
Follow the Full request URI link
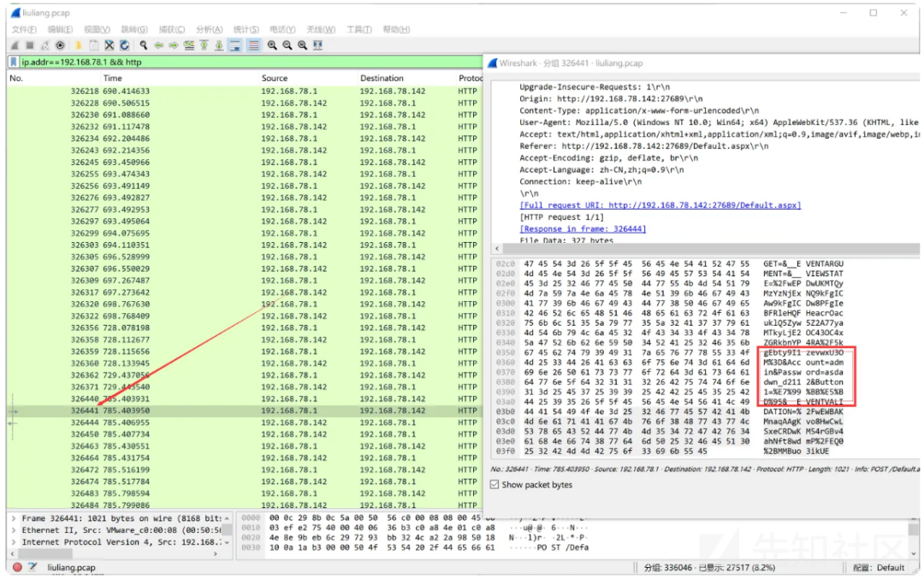tap(660, 205)
